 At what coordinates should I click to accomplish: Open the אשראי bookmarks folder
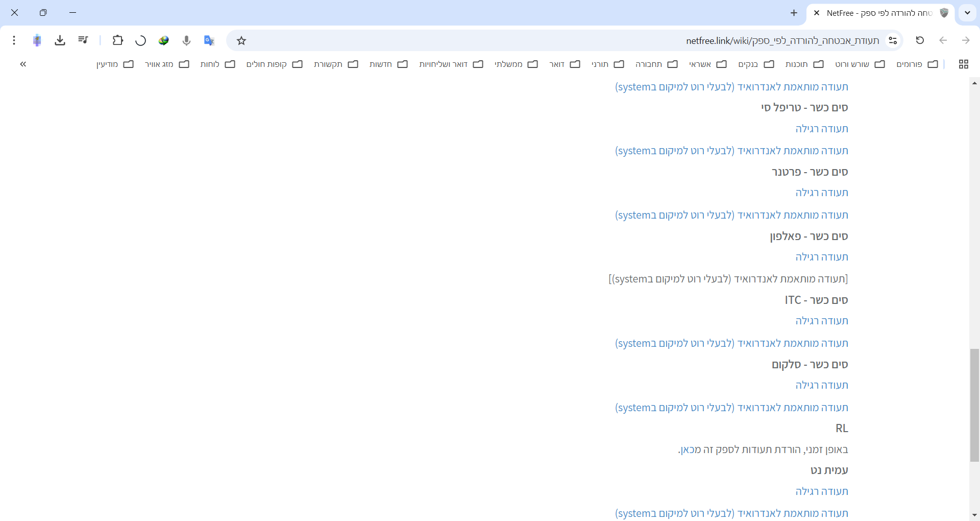click(x=708, y=64)
